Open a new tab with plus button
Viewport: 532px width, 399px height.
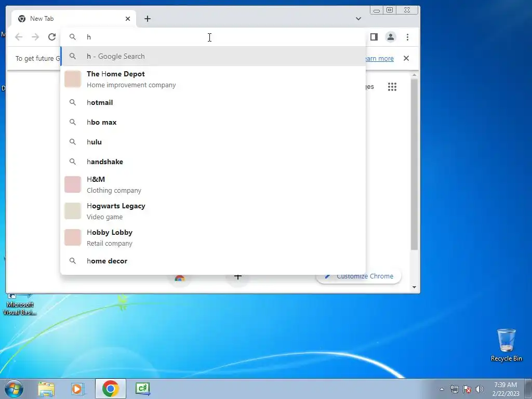coord(147,19)
